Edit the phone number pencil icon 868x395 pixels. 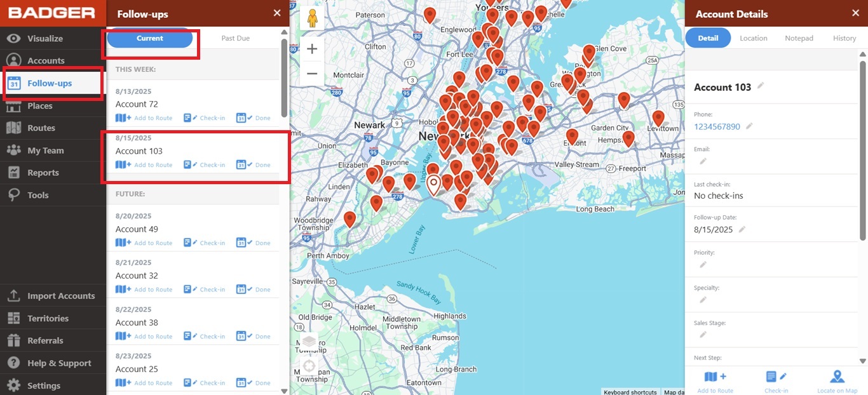749,126
